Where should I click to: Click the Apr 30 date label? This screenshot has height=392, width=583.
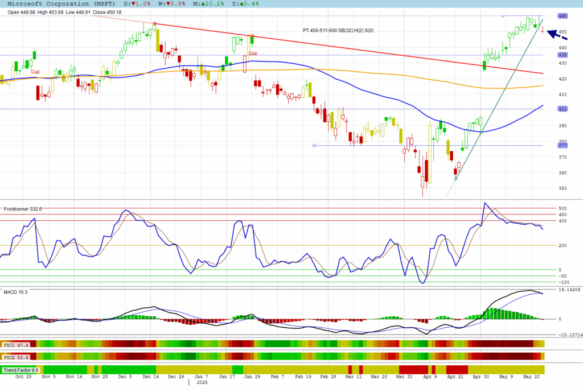tap(481, 377)
